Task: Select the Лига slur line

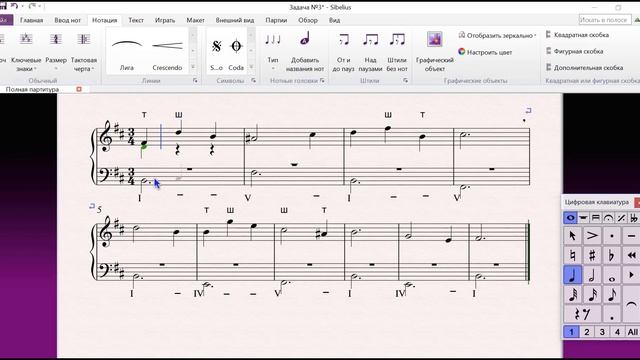Action: click(127, 51)
